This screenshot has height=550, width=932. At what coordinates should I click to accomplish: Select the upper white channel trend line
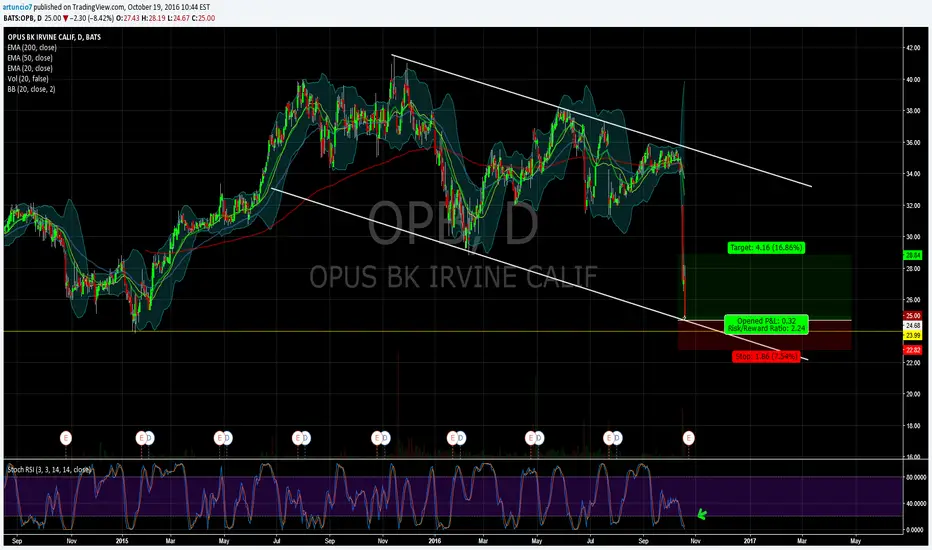point(600,120)
